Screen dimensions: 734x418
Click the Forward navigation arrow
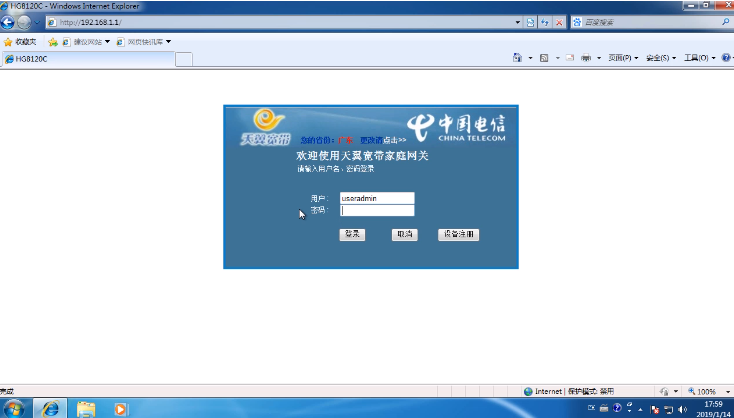coord(23,22)
